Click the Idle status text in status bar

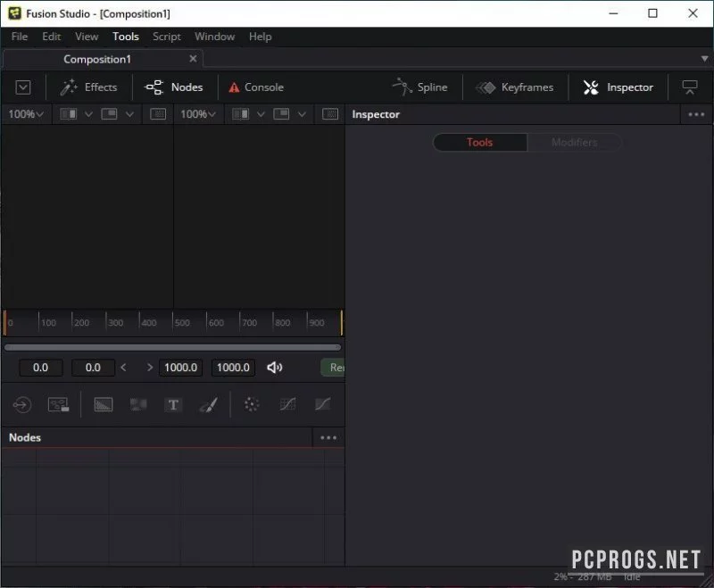point(632,577)
